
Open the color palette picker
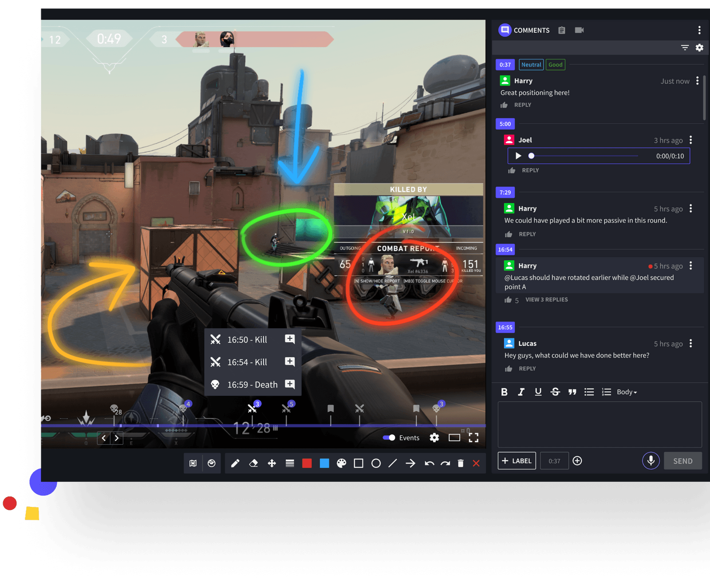341,463
